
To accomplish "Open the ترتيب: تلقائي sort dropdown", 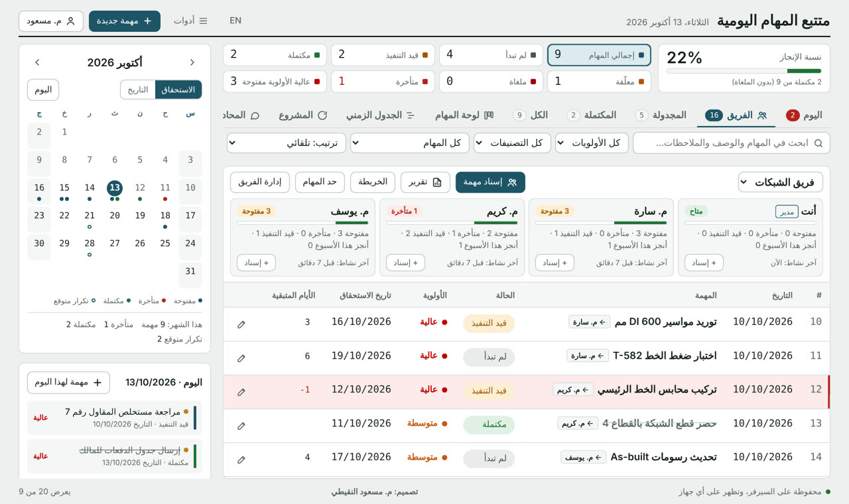I will click(x=287, y=143).
